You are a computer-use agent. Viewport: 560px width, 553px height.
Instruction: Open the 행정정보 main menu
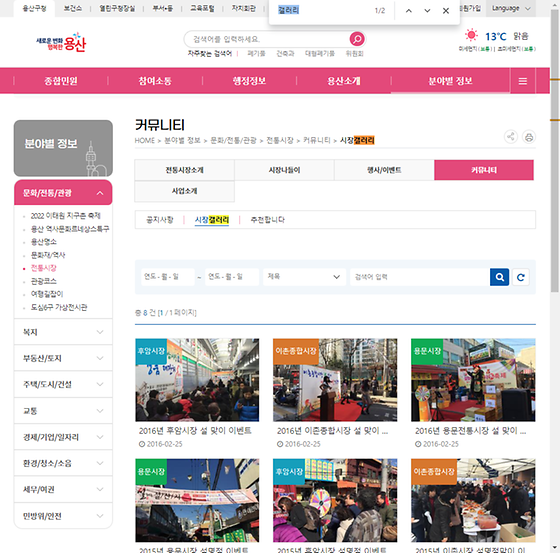click(249, 81)
